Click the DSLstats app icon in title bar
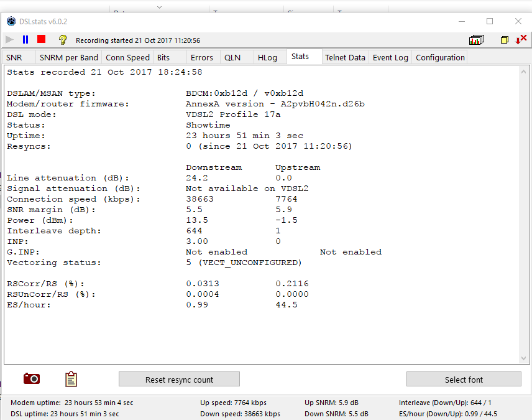 click(11, 22)
